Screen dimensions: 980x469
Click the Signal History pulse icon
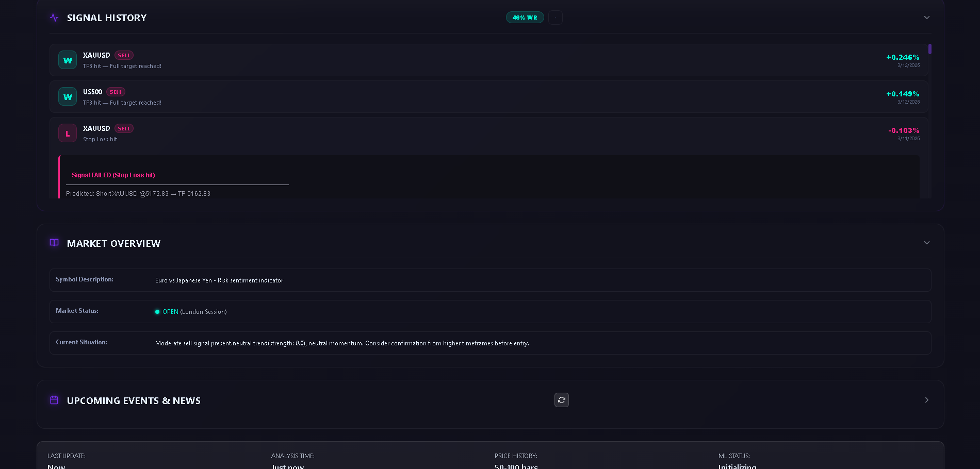[x=54, y=18]
